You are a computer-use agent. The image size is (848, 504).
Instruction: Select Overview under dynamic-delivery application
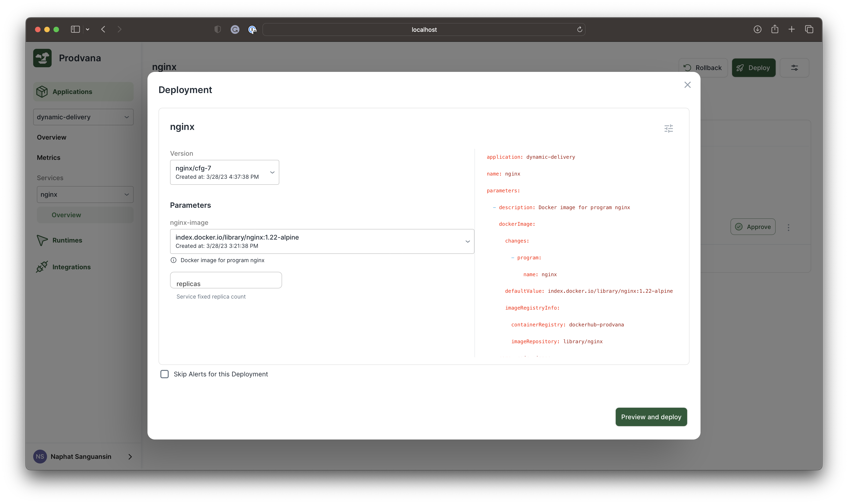click(x=52, y=137)
